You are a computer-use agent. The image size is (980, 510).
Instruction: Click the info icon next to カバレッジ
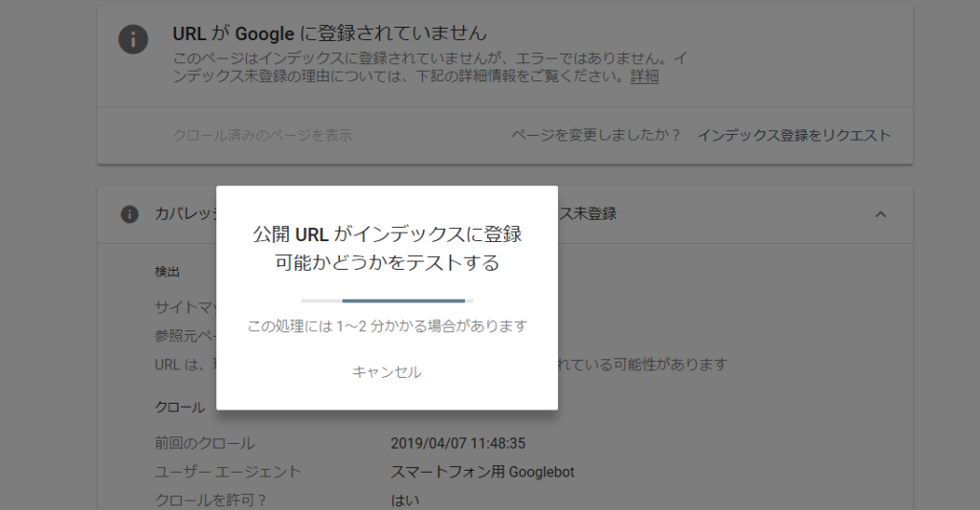129,214
